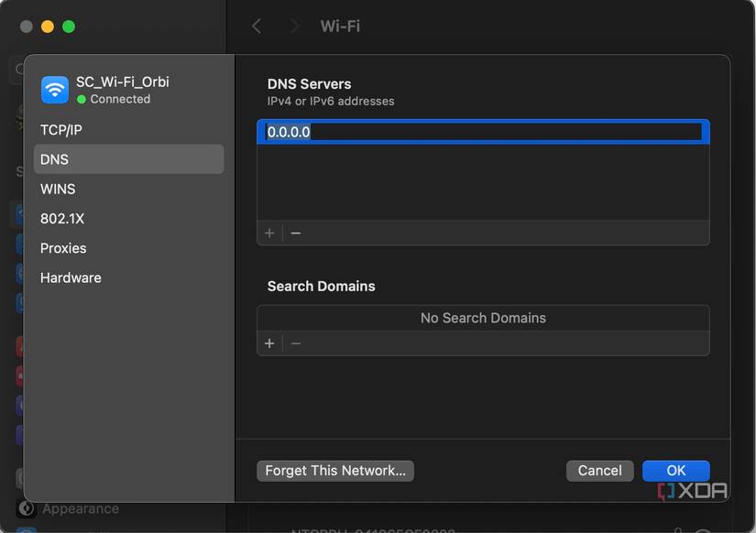Viewport: 756px width, 533px height.
Task: Add a search domain
Action: pyautogui.click(x=269, y=343)
